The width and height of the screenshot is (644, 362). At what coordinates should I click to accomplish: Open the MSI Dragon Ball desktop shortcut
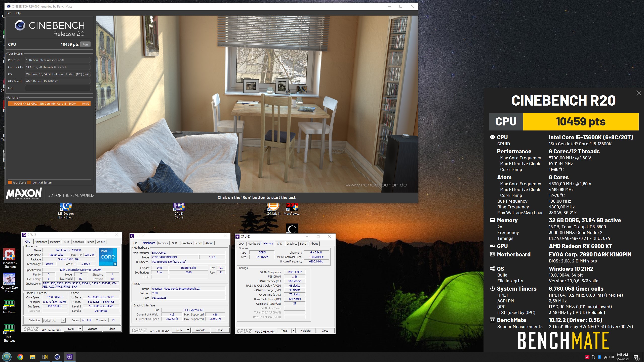(x=66, y=211)
